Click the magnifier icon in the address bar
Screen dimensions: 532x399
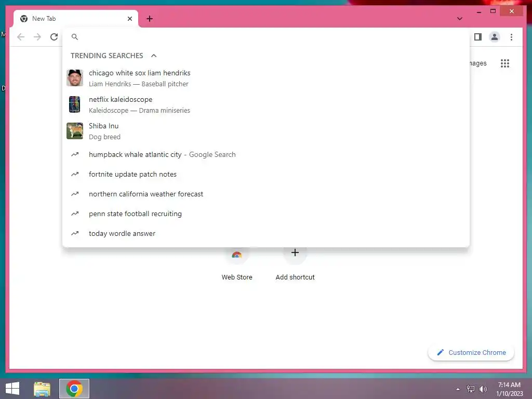click(x=75, y=37)
